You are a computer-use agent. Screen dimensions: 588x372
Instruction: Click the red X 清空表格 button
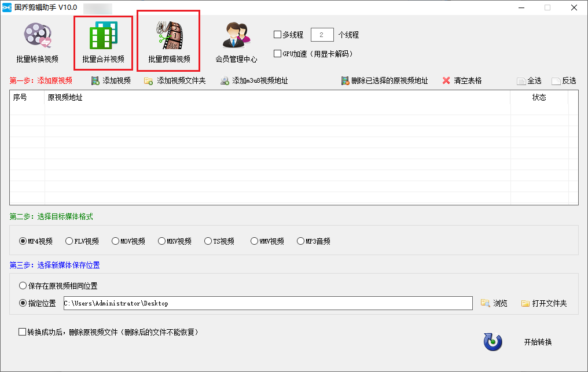click(x=446, y=81)
